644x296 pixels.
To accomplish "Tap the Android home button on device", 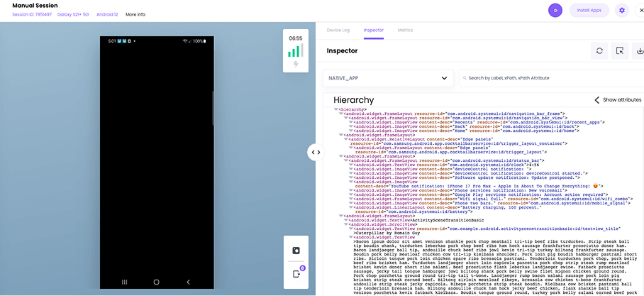I will click(157, 282).
